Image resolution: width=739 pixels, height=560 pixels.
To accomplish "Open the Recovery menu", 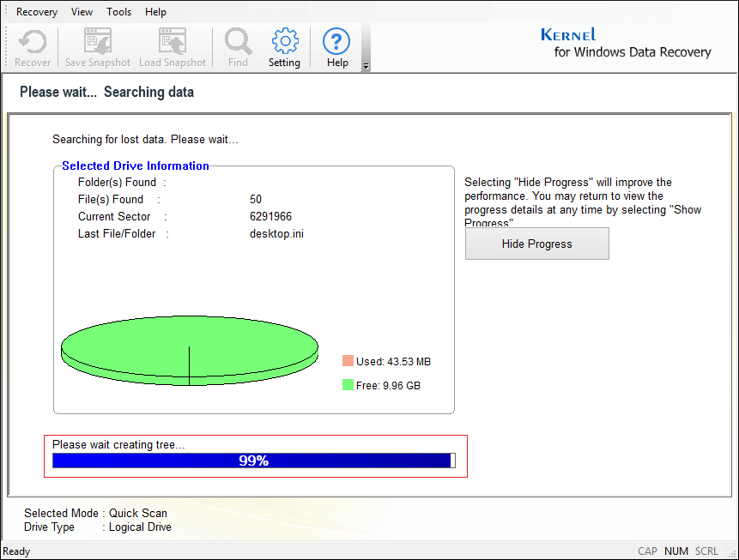I will coord(37,12).
